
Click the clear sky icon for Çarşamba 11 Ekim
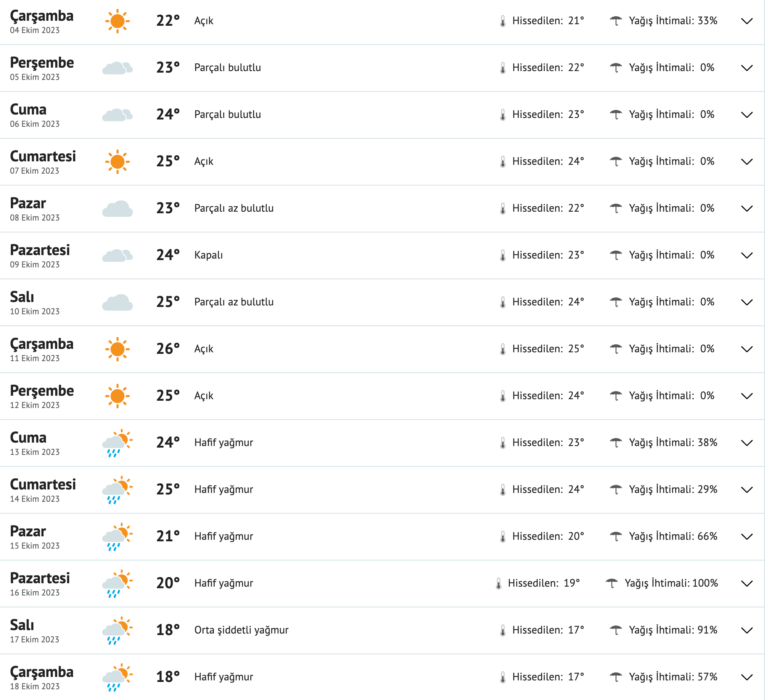[x=118, y=348]
